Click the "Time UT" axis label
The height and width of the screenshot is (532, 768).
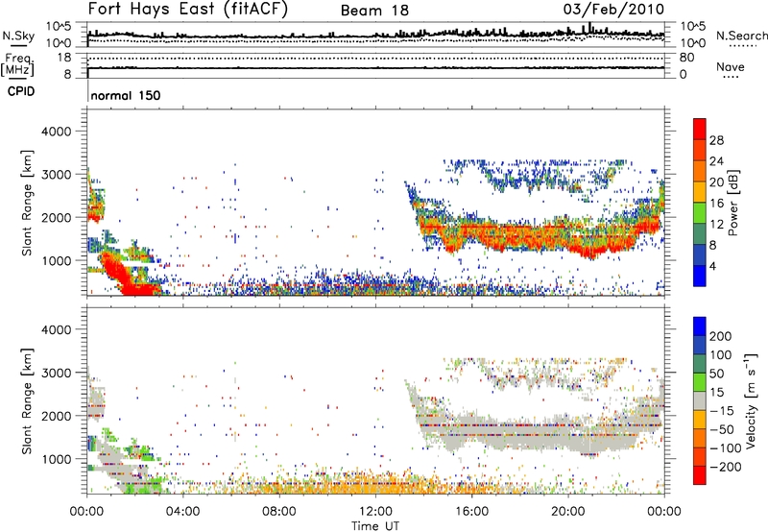[x=375, y=526]
